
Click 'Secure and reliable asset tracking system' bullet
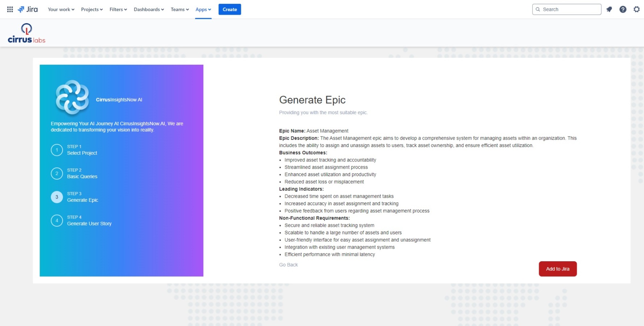329,225
